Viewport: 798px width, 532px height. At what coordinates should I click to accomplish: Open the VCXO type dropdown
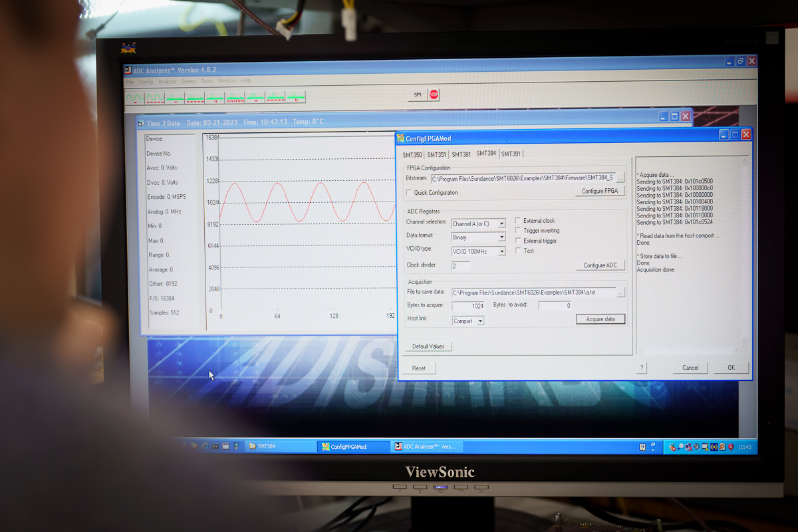478,251
